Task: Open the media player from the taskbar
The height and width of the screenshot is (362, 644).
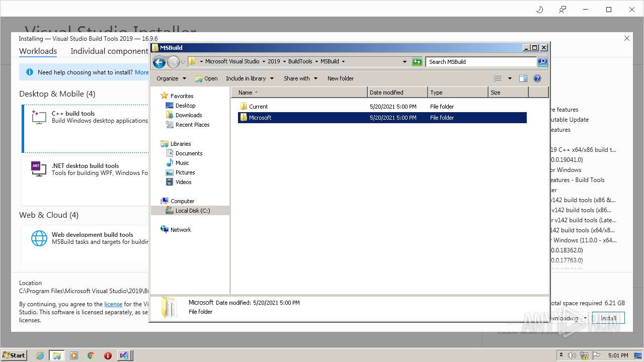Action: (74, 355)
